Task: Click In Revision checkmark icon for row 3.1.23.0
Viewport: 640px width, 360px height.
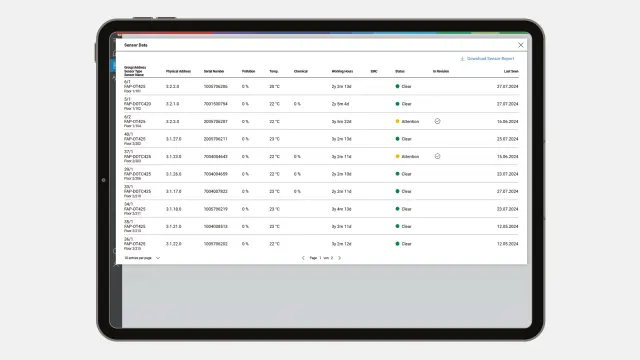Action: 437,156
